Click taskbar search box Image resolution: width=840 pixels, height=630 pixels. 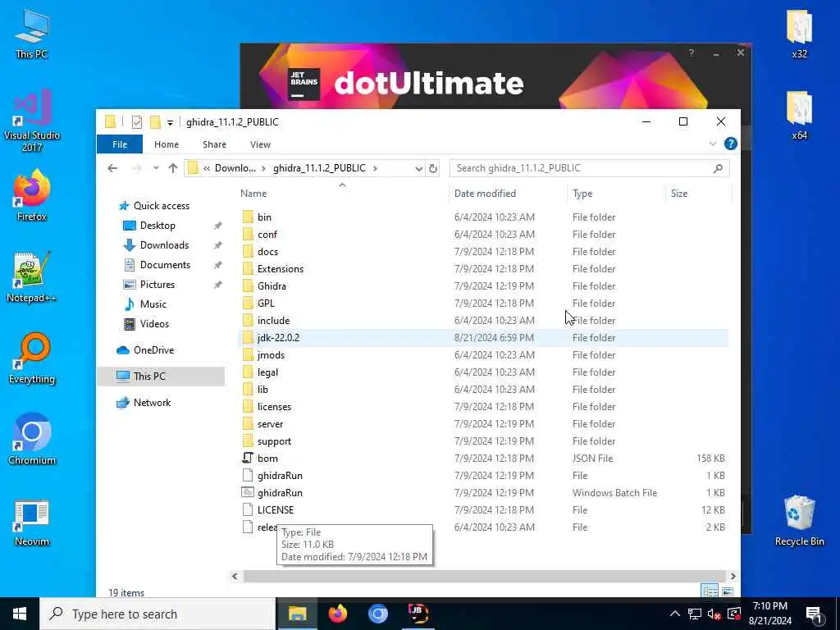pyautogui.click(x=158, y=614)
